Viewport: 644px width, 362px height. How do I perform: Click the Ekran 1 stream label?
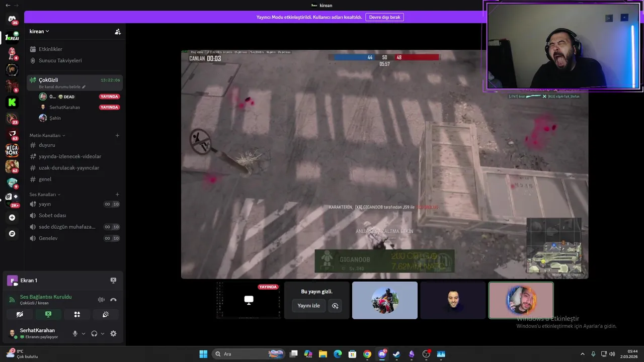[x=29, y=281]
